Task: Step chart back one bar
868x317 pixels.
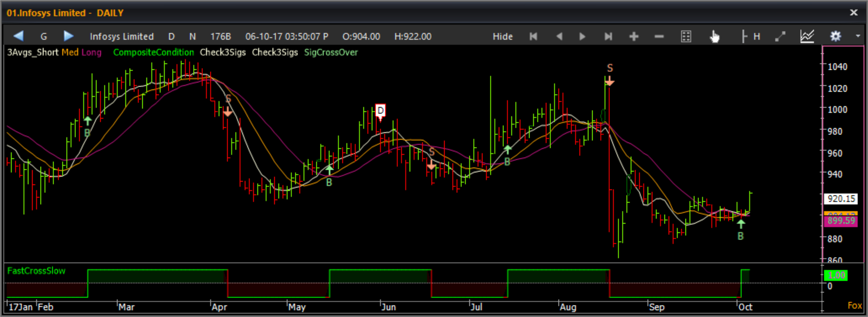Action: (559, 36)
